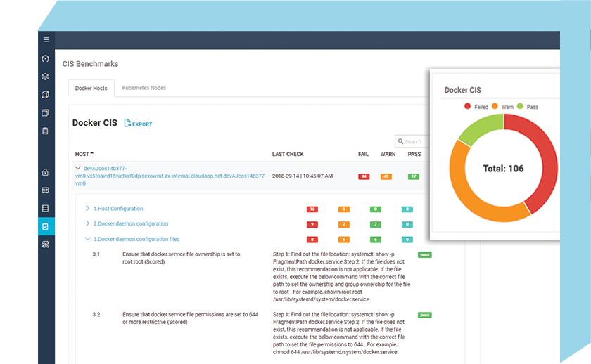Click red badge 10 on Host Configuration

coord(312,209)
